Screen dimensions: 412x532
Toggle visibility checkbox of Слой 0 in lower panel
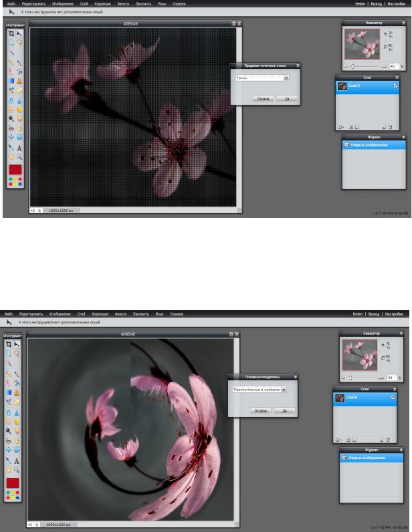click(393, 398)
